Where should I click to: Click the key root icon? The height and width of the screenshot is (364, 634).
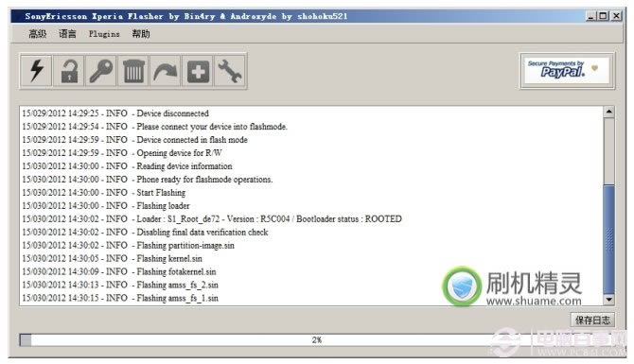click(101, 71)
